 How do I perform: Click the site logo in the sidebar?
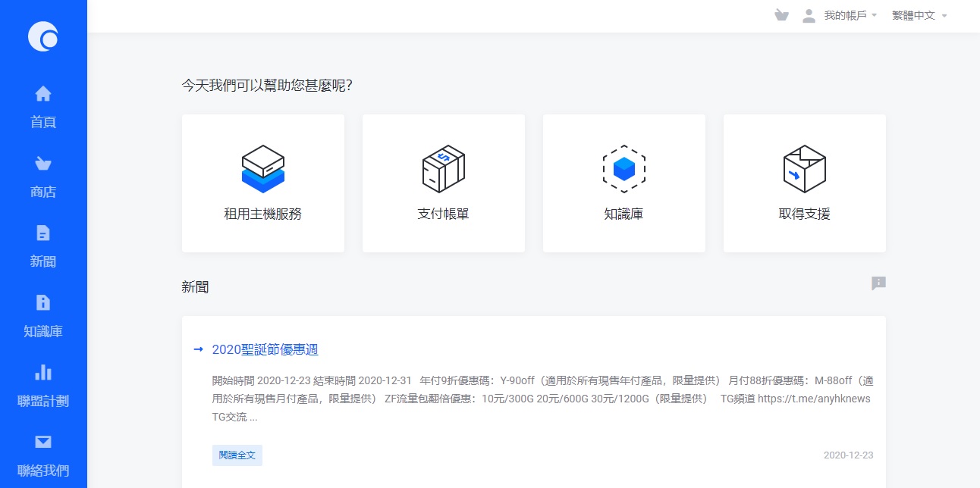click(x=43, y=36)
